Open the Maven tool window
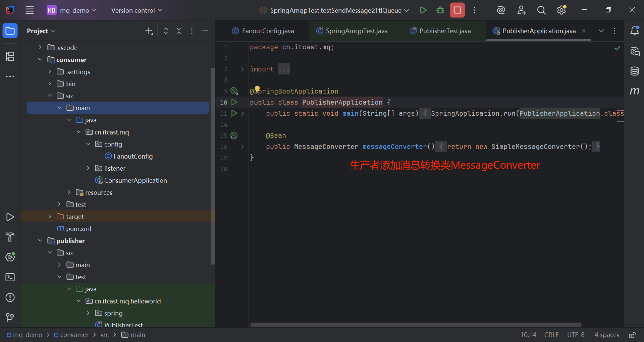The width and height of the screenshot is (644, 342). 635,91
